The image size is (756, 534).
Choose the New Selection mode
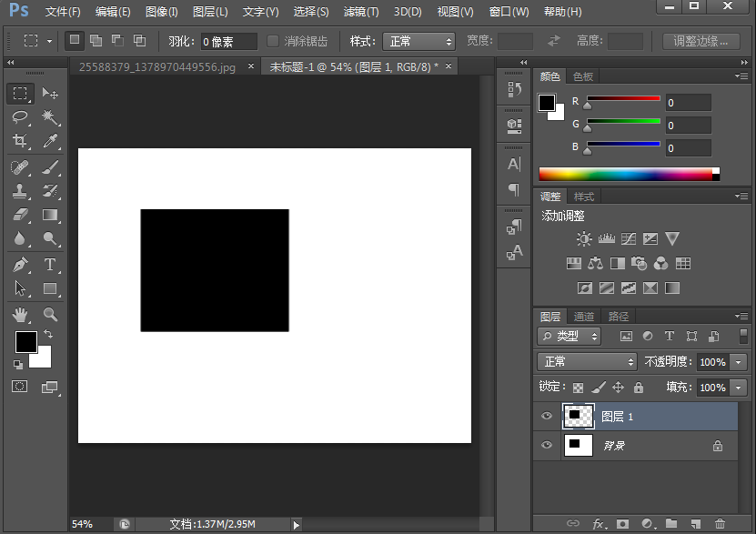tap(75, 41)
